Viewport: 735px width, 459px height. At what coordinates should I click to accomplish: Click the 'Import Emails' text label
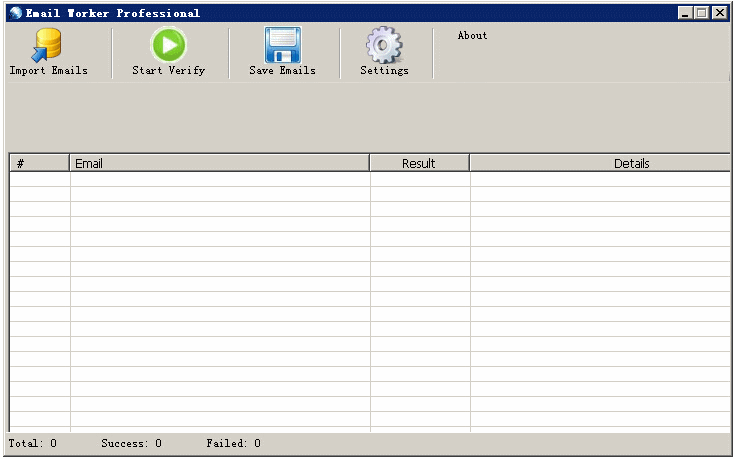click(49, 70)
